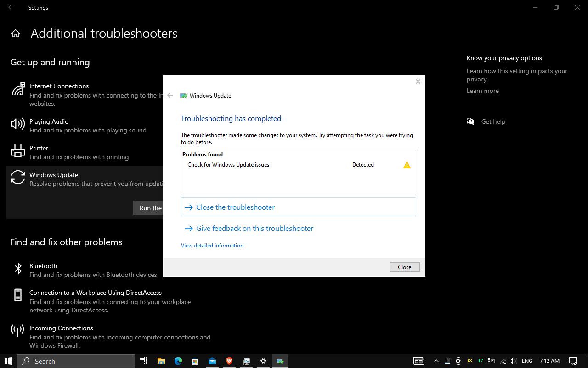The width and height of the screenshot is (588, 368).
Task: Click the DirectAccess phone-shaped icon
Action: 18,295
